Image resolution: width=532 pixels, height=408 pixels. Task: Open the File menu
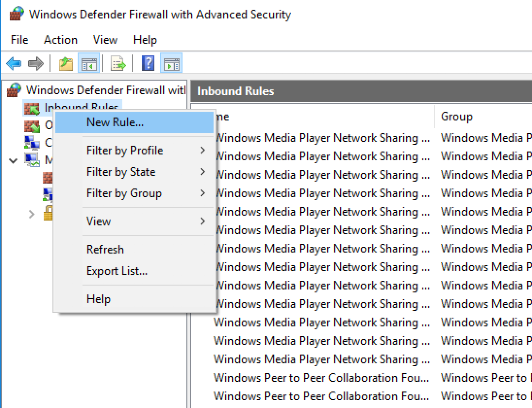(19, 40)
